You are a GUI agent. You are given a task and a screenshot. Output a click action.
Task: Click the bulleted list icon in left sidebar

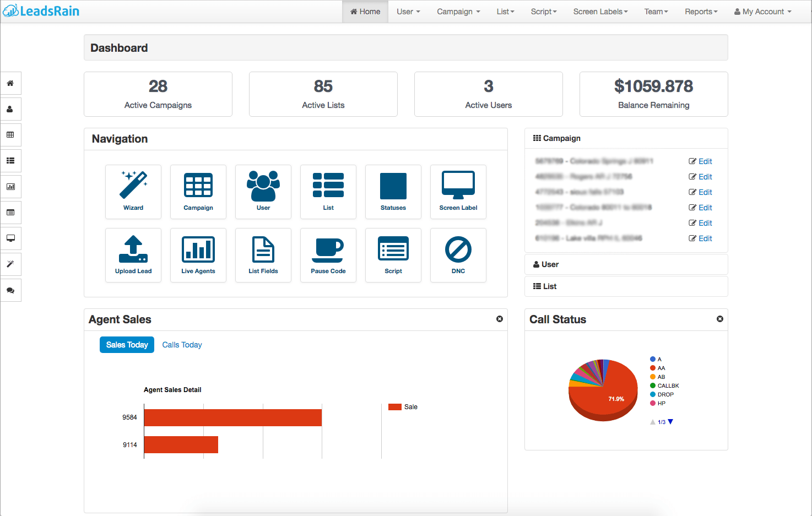click(10, 161)
